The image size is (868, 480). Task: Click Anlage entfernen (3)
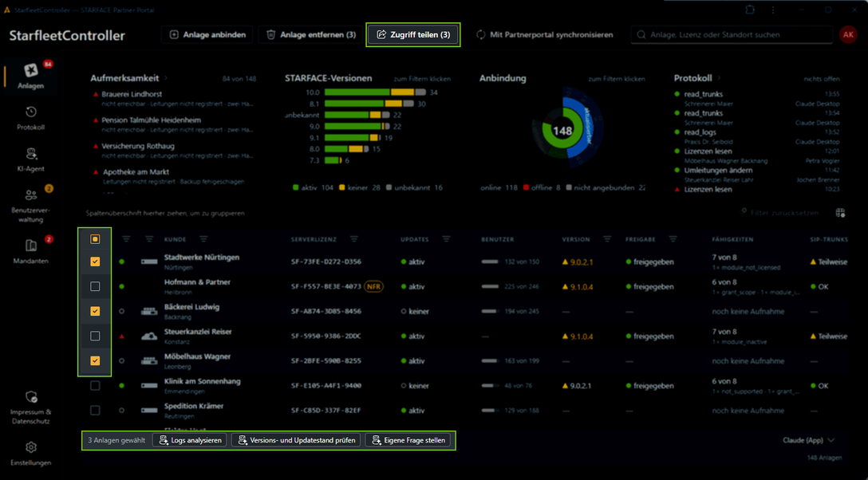pos(311,35)
